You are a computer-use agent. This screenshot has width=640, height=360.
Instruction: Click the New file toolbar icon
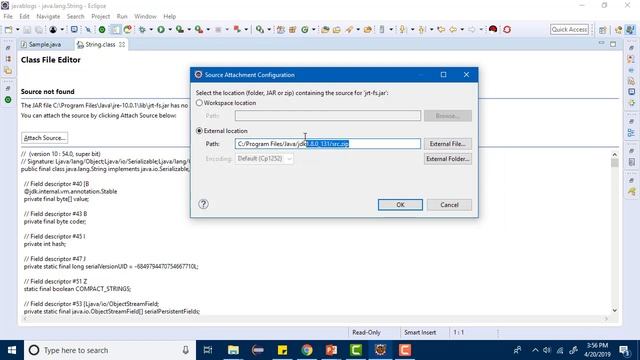coord(9,29)
